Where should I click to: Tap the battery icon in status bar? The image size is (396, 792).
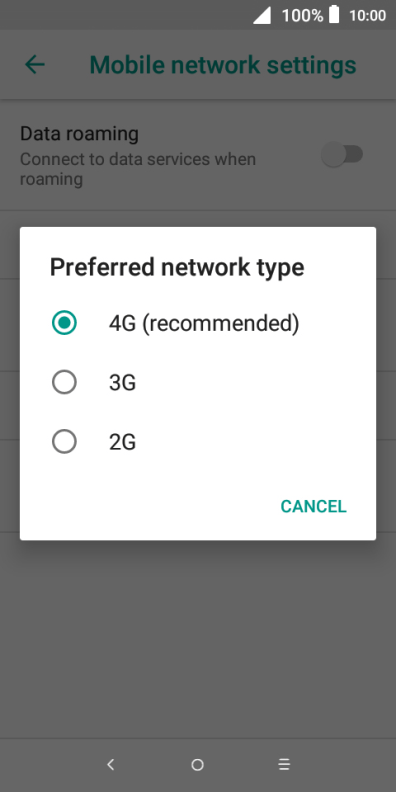[x=334, y=15]
